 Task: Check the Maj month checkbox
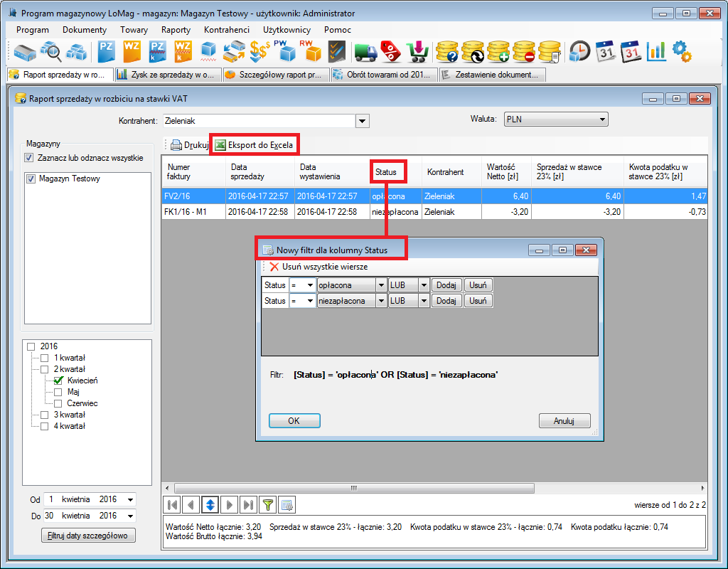pos(58,392)
